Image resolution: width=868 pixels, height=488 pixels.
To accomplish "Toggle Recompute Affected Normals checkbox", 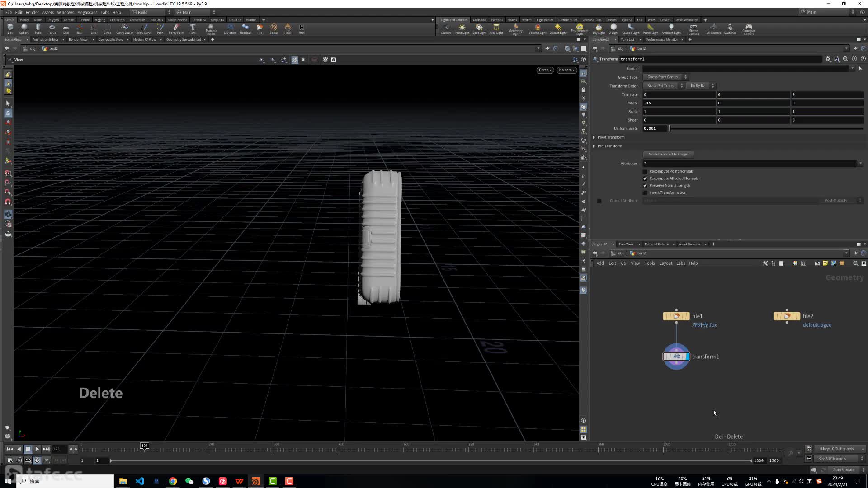I will 645,178.
